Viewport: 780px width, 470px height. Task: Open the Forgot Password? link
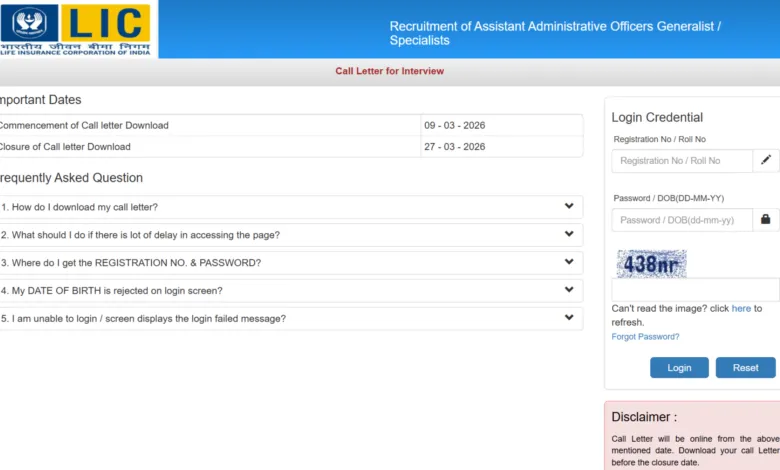click(645, 337)
